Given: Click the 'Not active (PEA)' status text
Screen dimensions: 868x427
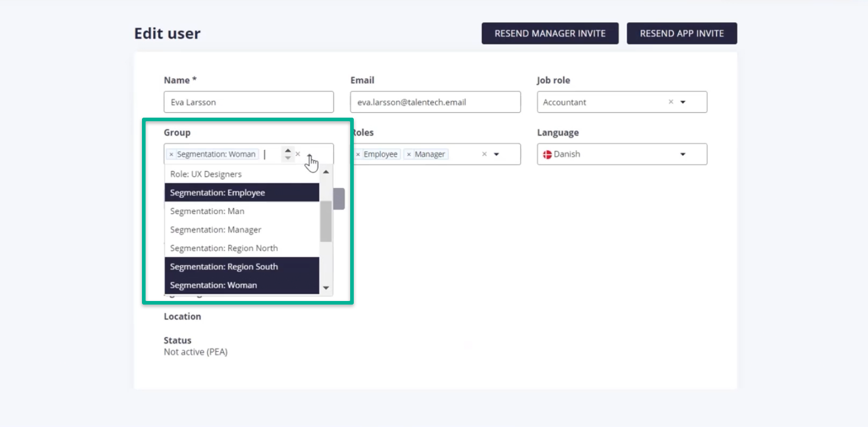Looking at the screenshot, I should pyautogui.click(x=196, y=352).
